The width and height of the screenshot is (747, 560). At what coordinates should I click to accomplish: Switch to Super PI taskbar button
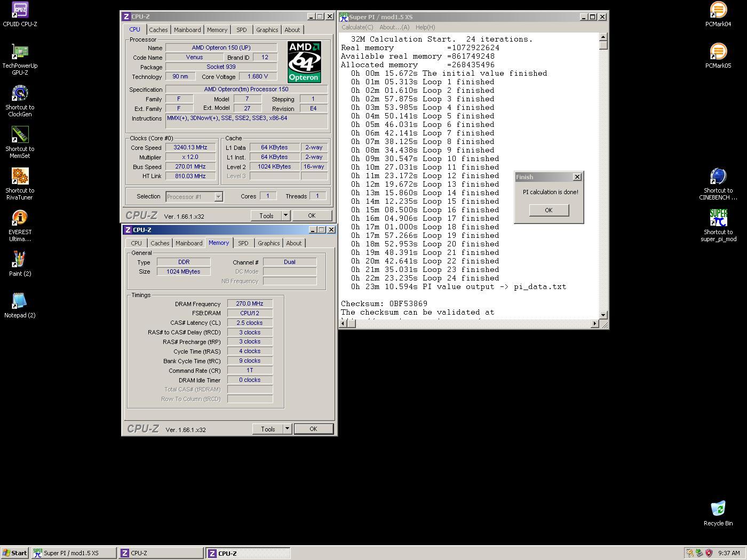(x=74, y=553)
